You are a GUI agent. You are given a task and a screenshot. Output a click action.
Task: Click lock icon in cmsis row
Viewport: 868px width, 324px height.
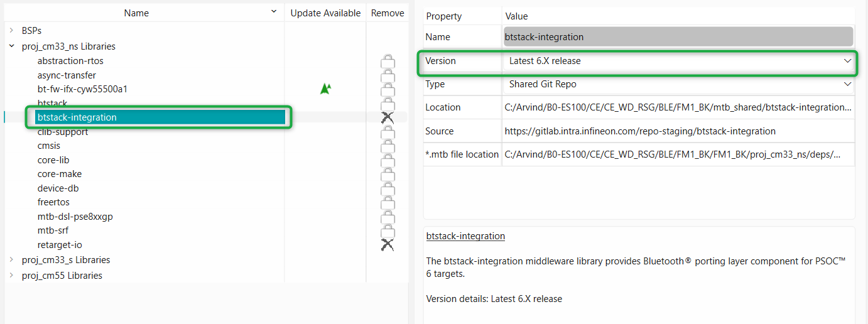click(388, 146)
